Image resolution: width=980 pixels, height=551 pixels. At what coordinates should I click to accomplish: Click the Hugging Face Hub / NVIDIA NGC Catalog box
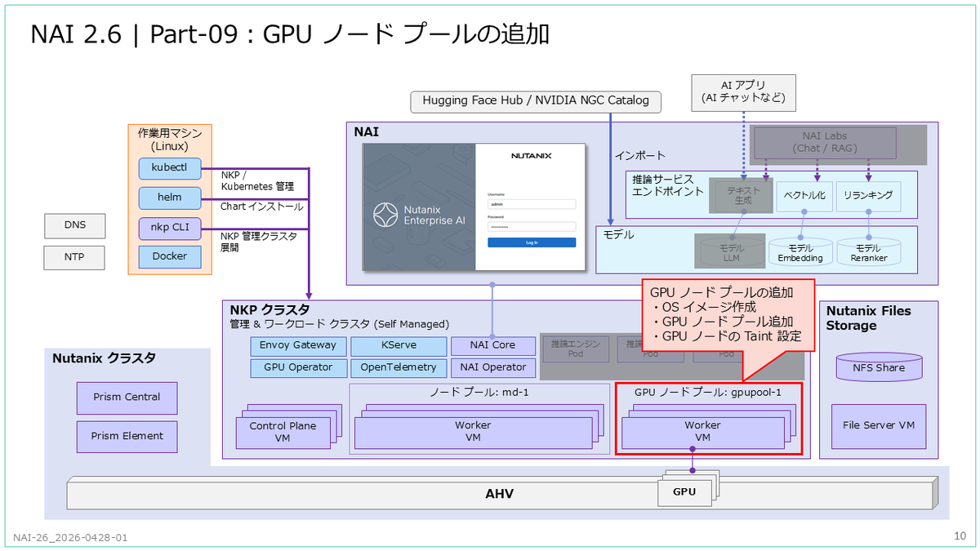click(536, 101)
